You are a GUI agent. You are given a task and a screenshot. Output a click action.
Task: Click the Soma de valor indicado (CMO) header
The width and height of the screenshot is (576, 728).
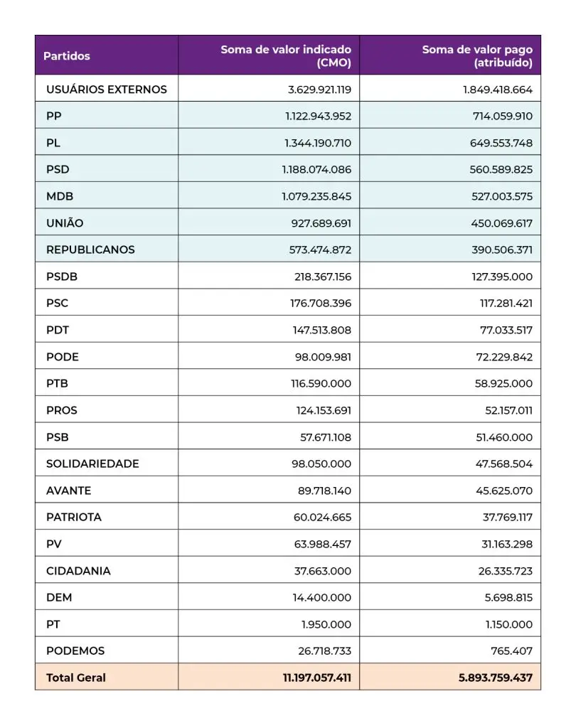(x=286, y=56)
